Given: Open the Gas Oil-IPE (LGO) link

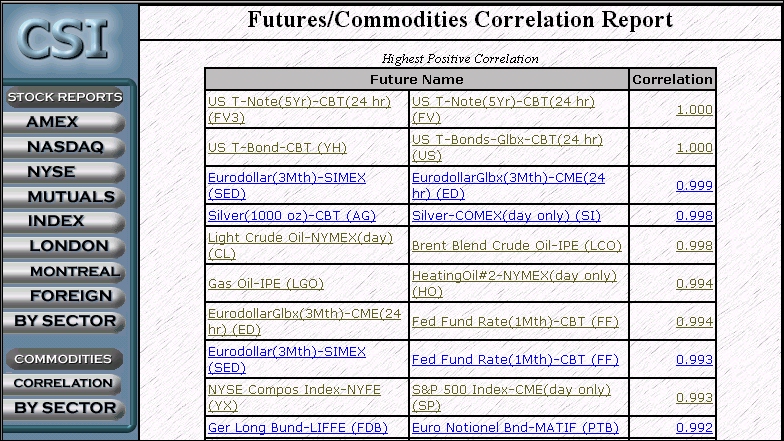Looking at the screenshot, I should click(266, 284).
